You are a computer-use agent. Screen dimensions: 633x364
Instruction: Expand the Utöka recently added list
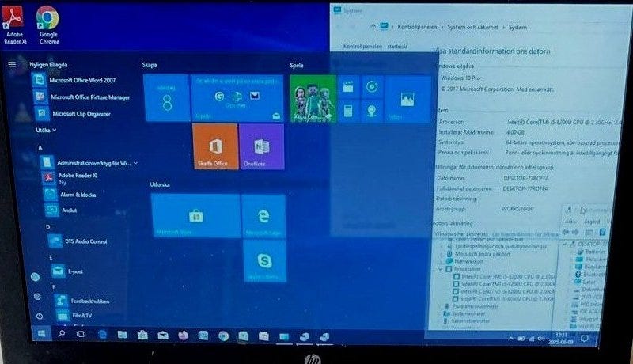[46, 130]
